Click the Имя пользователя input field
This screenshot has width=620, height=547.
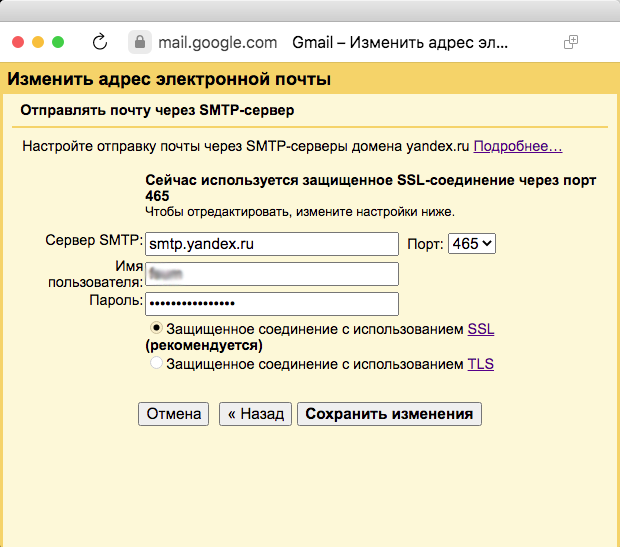(272, 274)
